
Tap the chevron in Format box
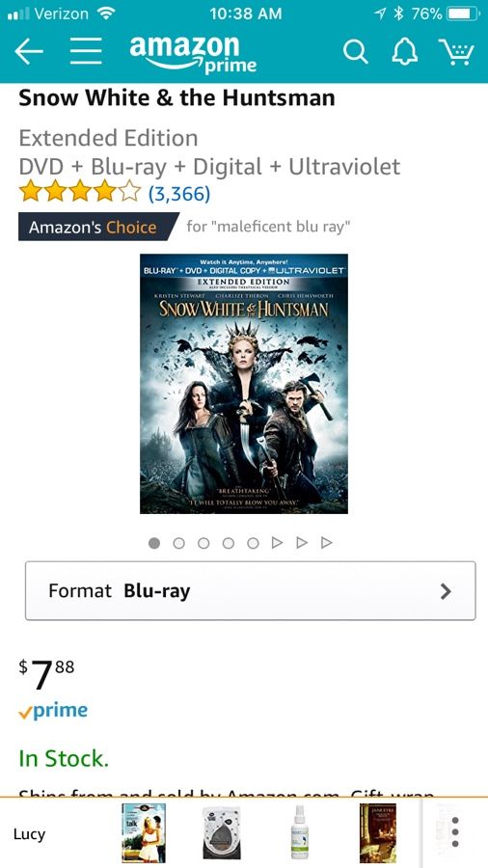(x=446, y=592)
